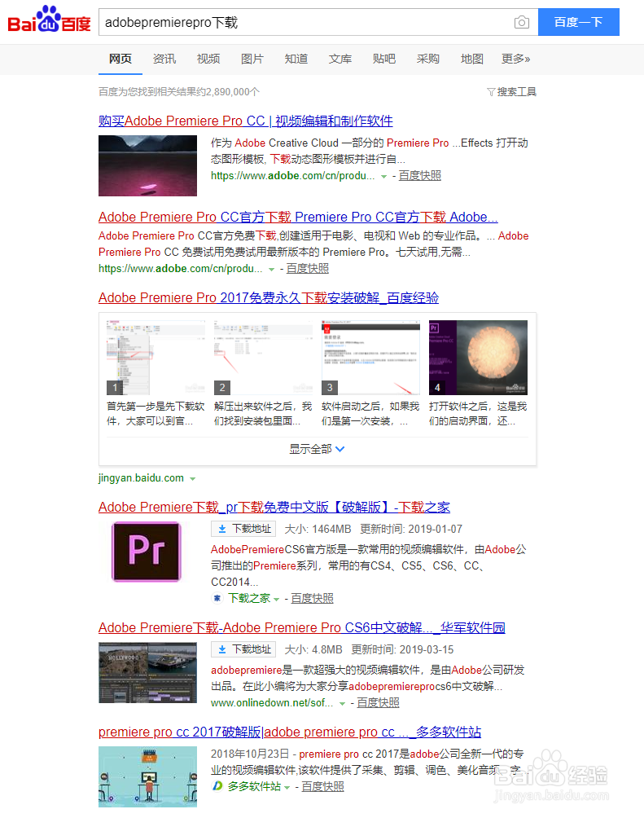Viewport: 644px width, 818px height.
Task: Open the 更多» tab menu
Action: pos(515,59)
